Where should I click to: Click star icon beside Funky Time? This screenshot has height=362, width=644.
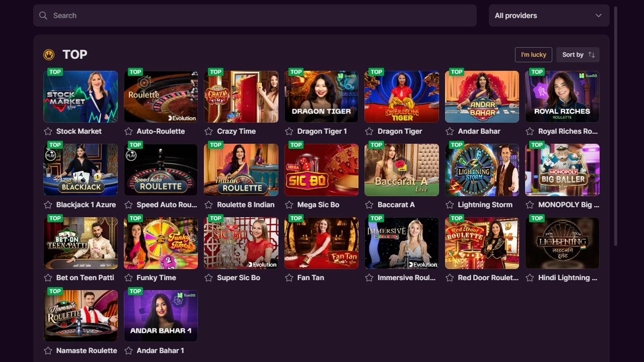click(128, 278)
